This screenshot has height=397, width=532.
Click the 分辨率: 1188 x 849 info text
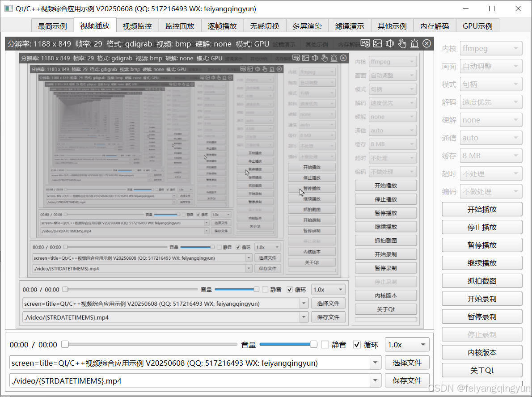click(x=39, y=44)
